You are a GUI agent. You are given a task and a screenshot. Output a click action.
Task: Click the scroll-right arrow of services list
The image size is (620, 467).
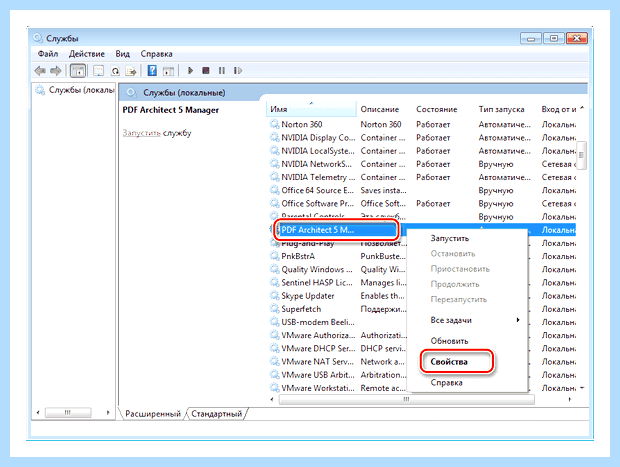coord(570,399)
